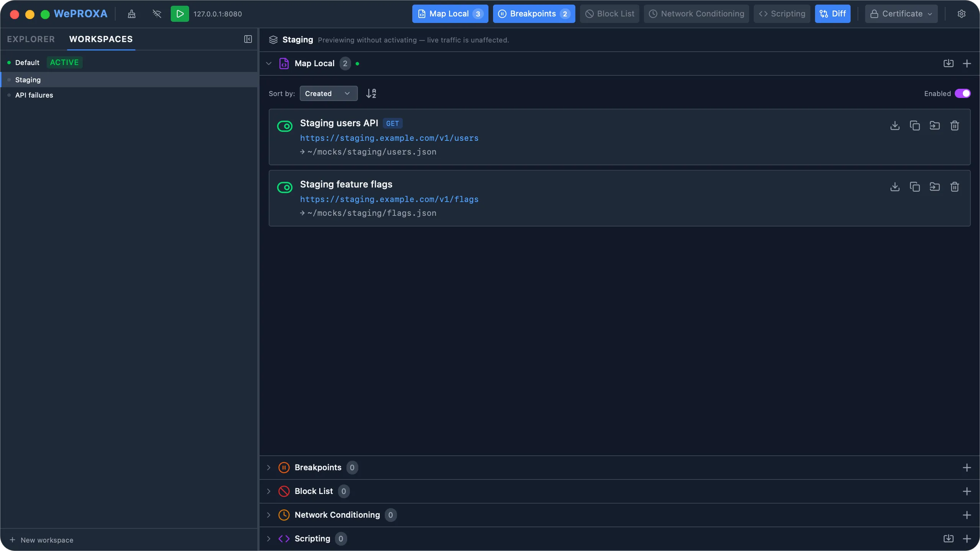Add new Scripting rule plus icon
The width and height of the screenshot is (980, 551).
pyautogui.click(x=967, y=539)
